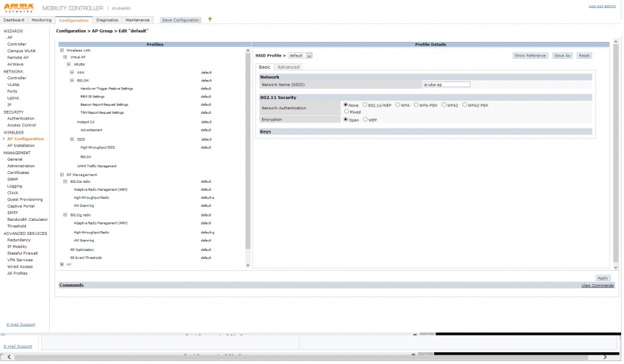Go to the Diagnostics tab
The image size is (624, 364).
pyautogui.click(x=107, y=20)
